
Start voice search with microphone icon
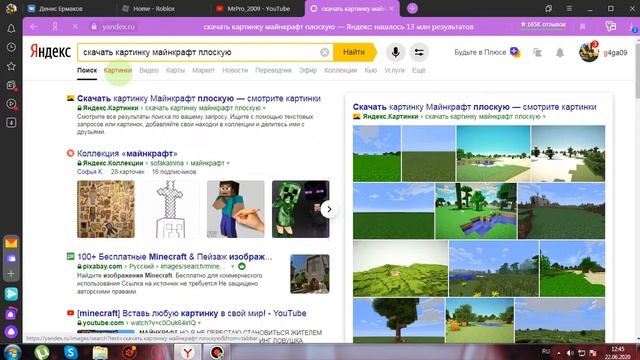395,52
